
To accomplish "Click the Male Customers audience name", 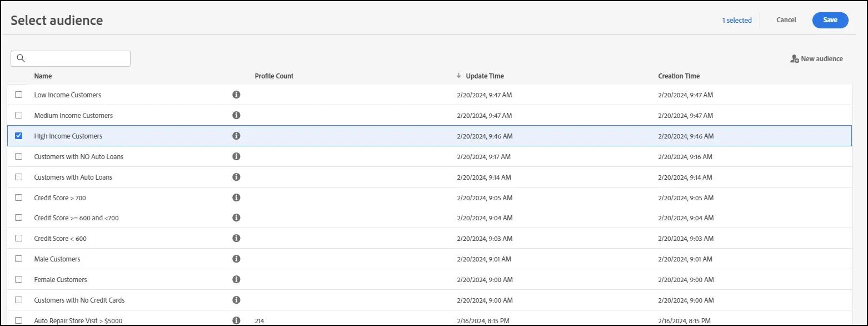I will [x=57, y=259].
